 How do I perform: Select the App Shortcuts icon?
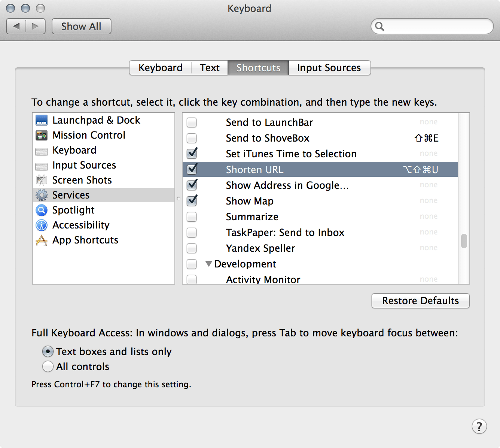click(42, 240)
